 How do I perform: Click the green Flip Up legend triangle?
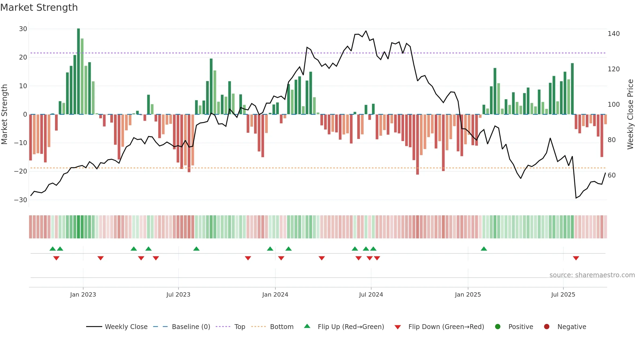(307, 326)
